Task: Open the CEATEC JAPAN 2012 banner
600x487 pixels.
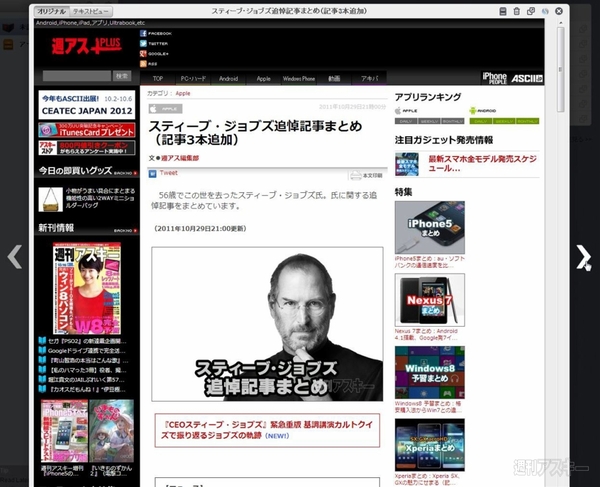Action: 87,105
